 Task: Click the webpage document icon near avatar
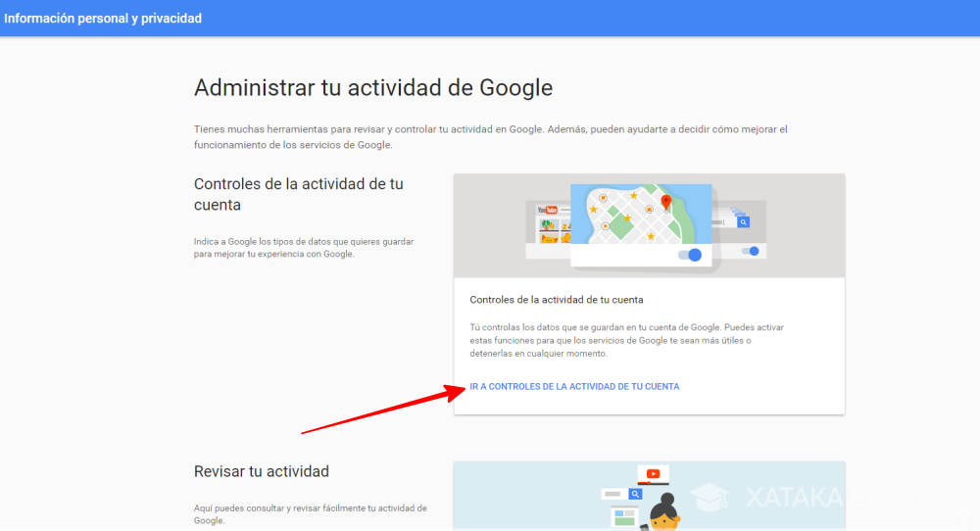tap(623, 517)
